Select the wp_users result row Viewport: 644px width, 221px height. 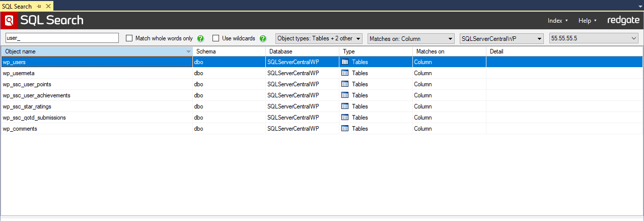tap(322, 62)
